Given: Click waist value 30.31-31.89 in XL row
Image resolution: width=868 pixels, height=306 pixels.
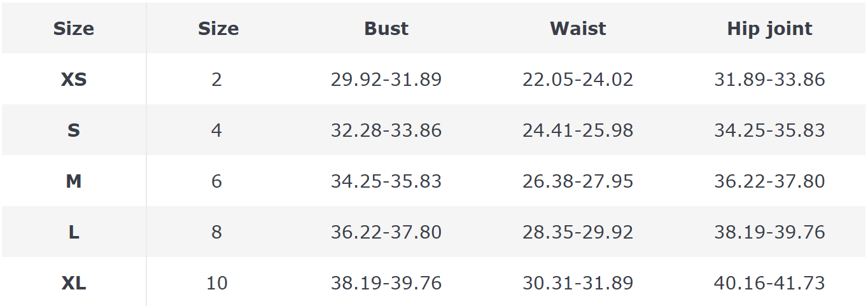Looking at the screenshot, I should tap(578, 283).
